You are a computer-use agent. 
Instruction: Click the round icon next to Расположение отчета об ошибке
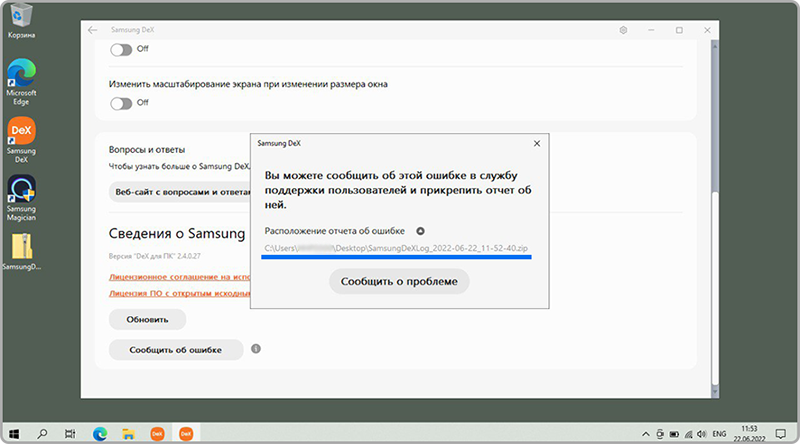click(x=420, y=231)
